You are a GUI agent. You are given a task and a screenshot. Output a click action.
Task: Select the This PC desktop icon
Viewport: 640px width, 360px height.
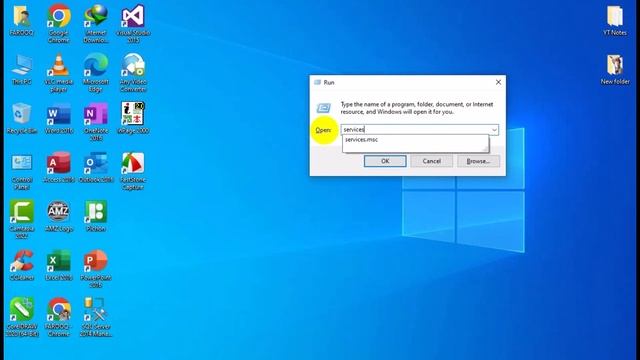point(22,69)
